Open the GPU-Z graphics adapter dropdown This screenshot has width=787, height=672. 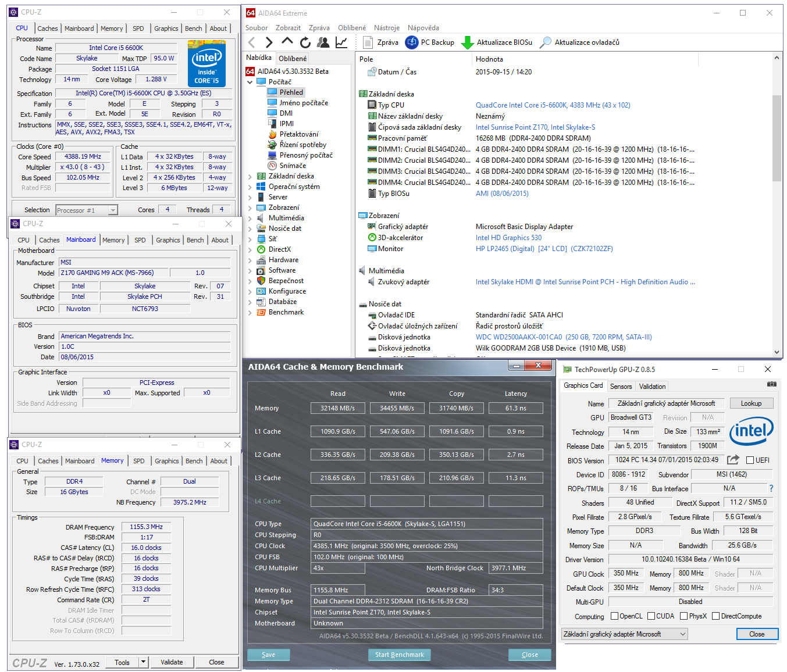625,634
